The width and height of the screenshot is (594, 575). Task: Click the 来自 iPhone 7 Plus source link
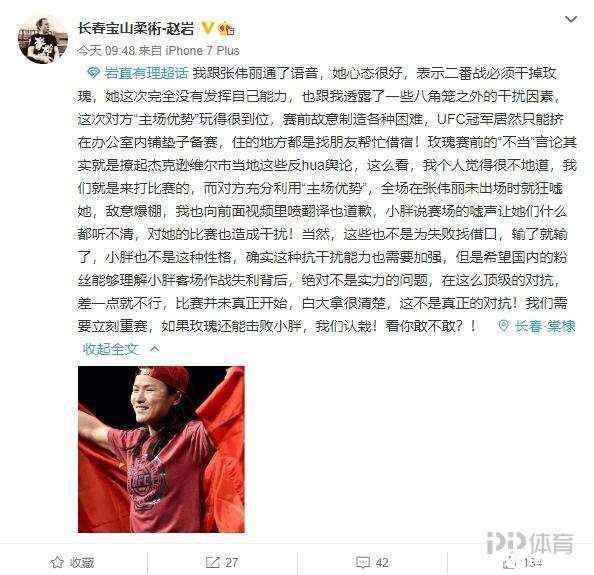(189, 51)
